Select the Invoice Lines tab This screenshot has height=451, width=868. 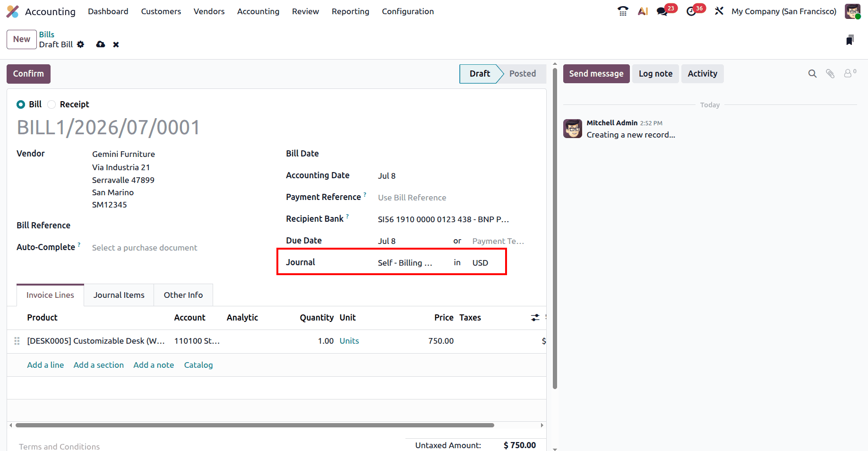click(50, 295)
